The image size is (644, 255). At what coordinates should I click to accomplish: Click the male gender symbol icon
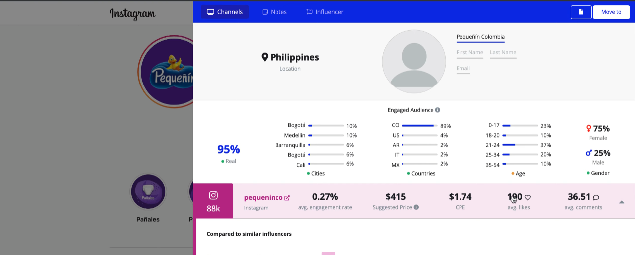[x=589, y=153]
